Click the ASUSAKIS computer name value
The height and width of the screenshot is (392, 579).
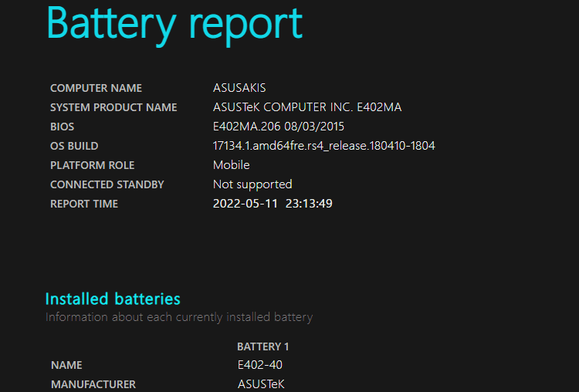point(239,88)
